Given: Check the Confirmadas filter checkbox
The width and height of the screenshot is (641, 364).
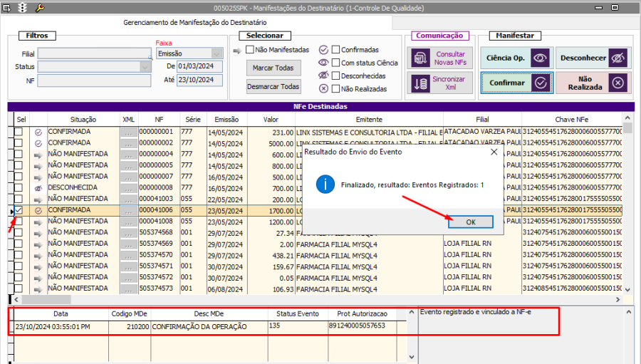Looking at the screenshot, I should (336, 50).
